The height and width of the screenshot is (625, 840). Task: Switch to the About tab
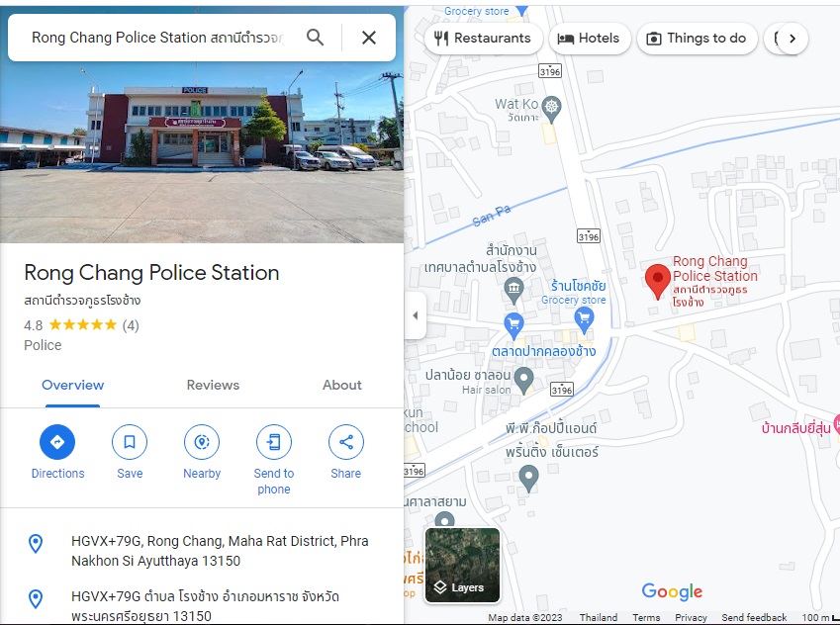coord(341,385)
